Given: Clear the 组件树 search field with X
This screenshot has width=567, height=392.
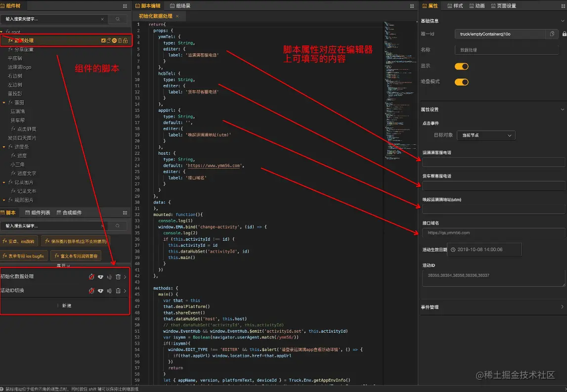Looking at the screenshot, I should [x=102, y=19].
